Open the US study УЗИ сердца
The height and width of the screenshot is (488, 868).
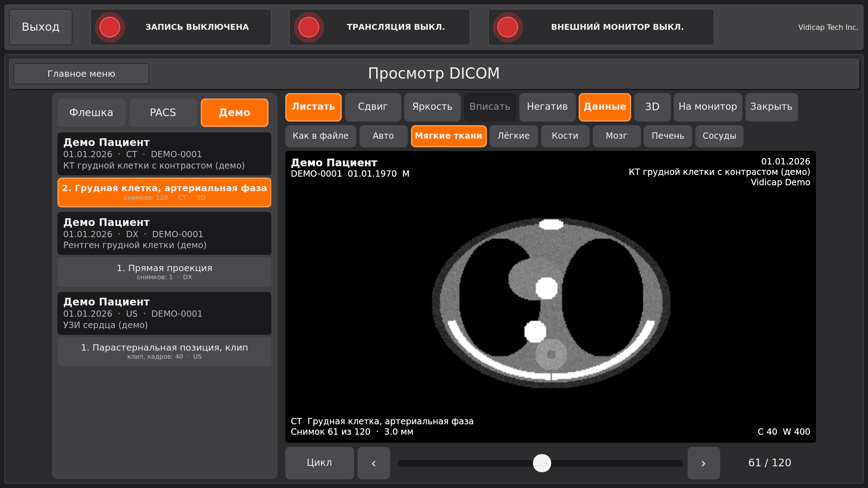click(165, 313)
